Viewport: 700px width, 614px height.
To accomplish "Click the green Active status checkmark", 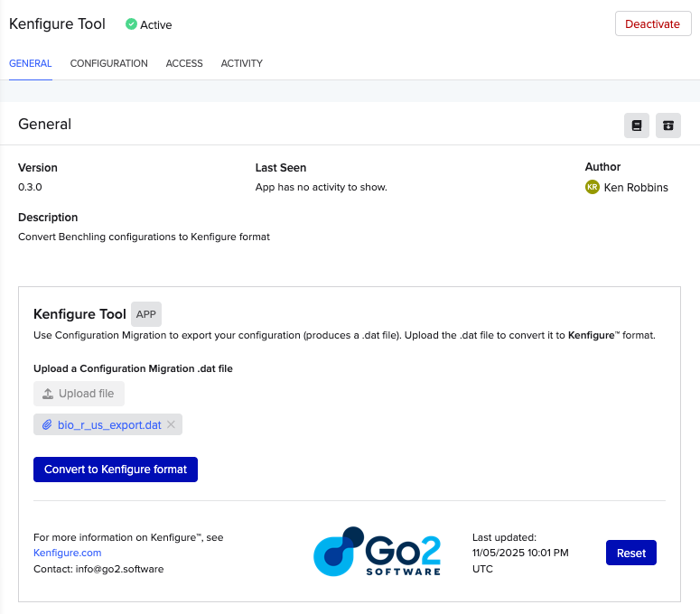I will [131, 24].
